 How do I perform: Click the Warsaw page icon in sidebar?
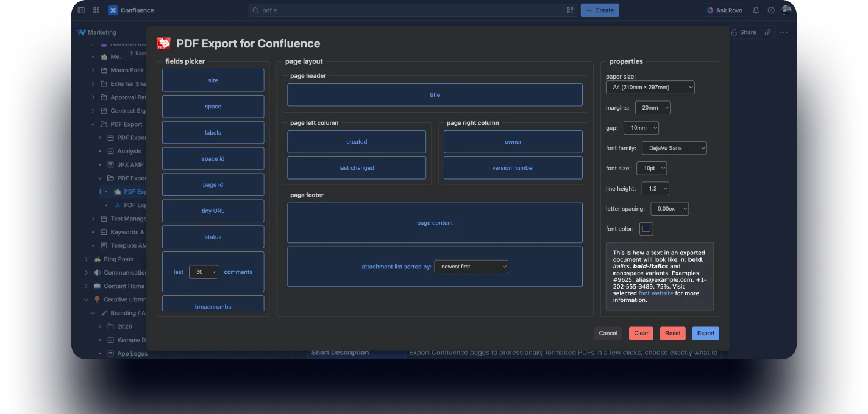(111, 340)
